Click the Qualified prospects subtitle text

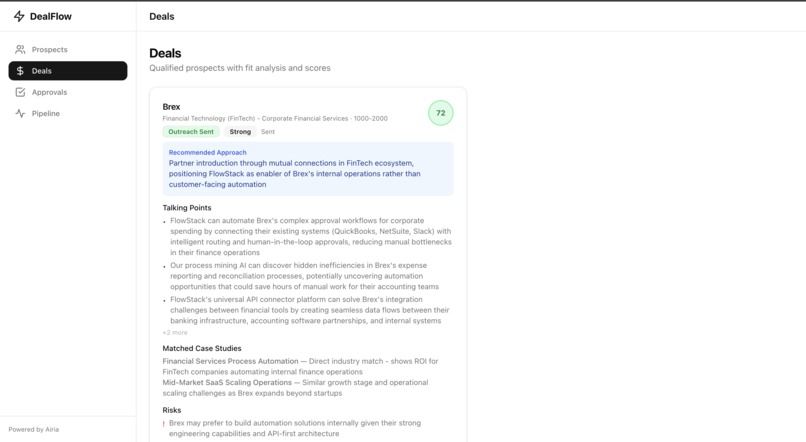(240, 68)
